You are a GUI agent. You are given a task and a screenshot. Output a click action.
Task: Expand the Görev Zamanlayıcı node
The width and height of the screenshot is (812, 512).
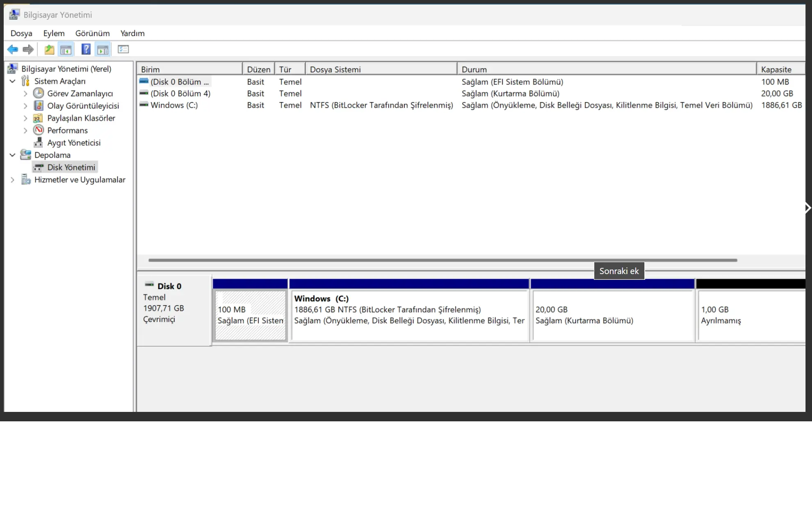25,94
